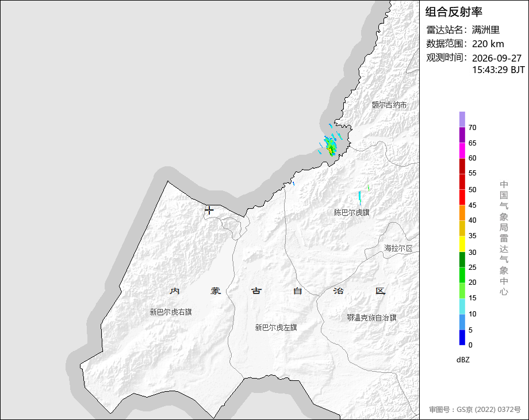Click the 额尔古纳市 map label

[x=389, y=105]
